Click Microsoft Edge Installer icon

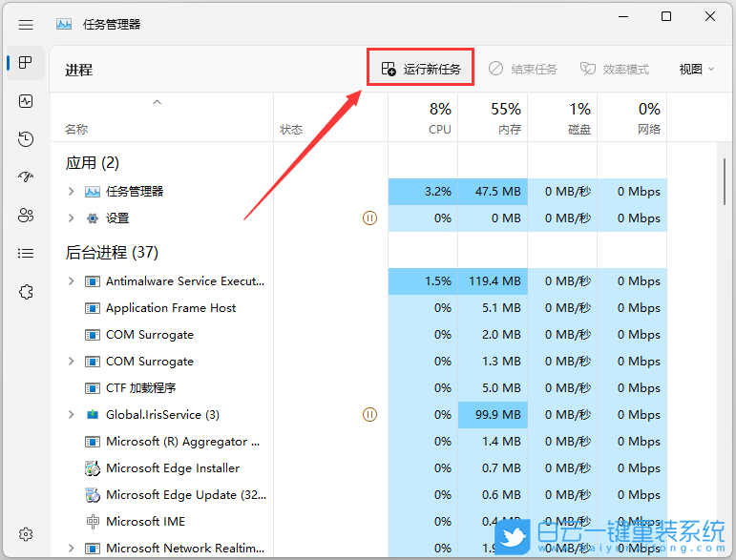coord(93,468)
